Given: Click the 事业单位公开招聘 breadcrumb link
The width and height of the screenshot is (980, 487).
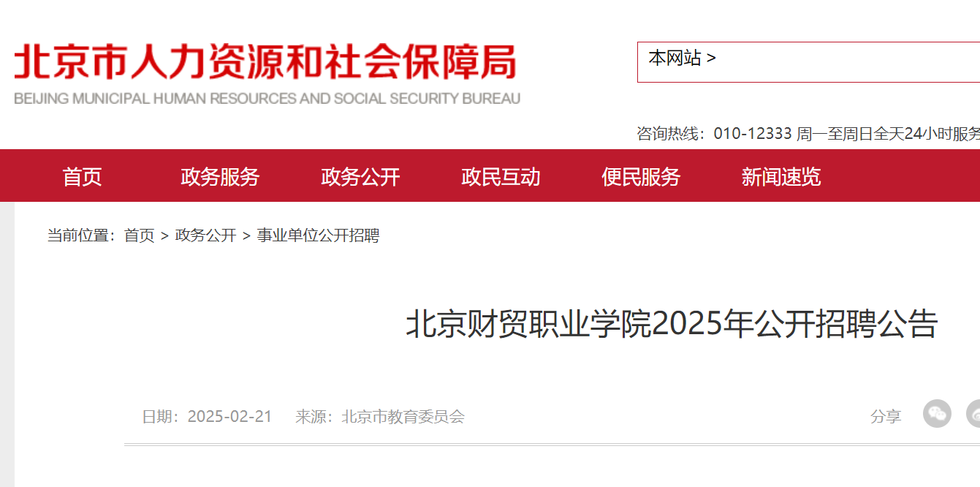Looking at the screenshot, I should 319,235.
